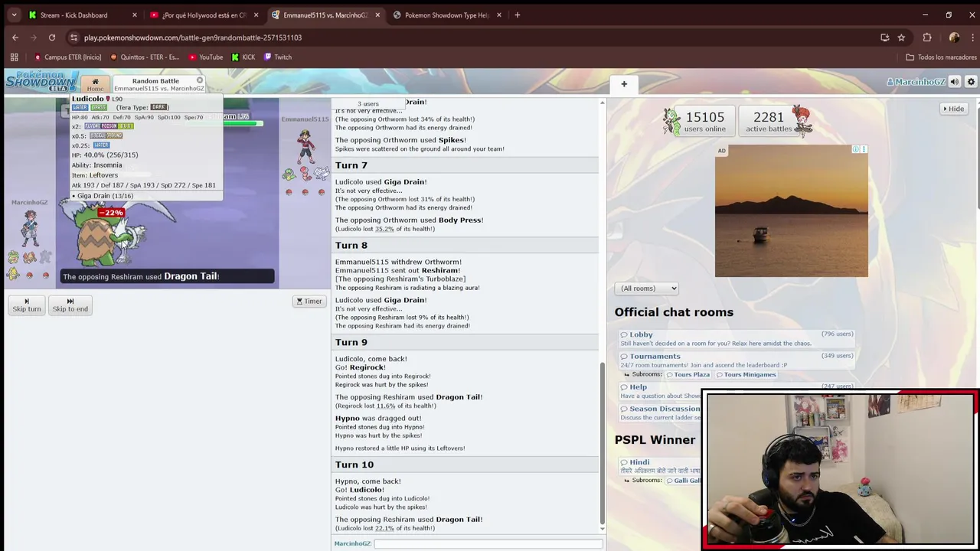
Task: Hide the rooms side panel
Action: (954, 109)
